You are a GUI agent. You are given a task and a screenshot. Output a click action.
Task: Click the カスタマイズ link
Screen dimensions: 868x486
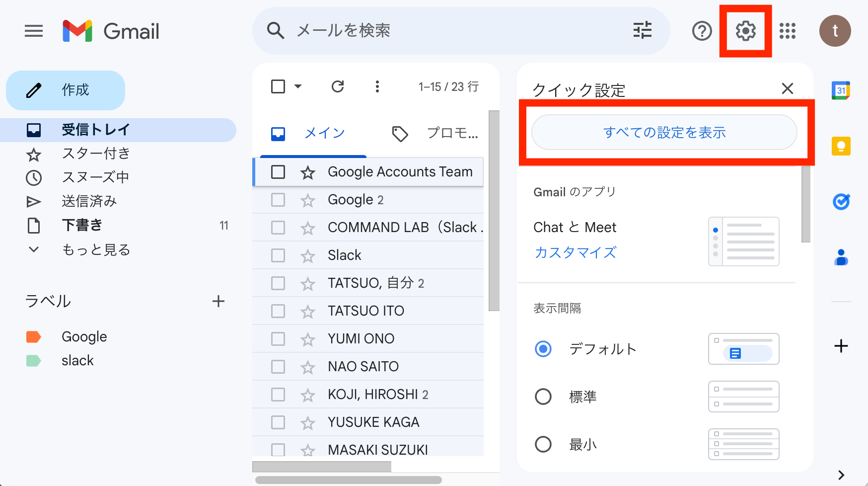(575, 252)
